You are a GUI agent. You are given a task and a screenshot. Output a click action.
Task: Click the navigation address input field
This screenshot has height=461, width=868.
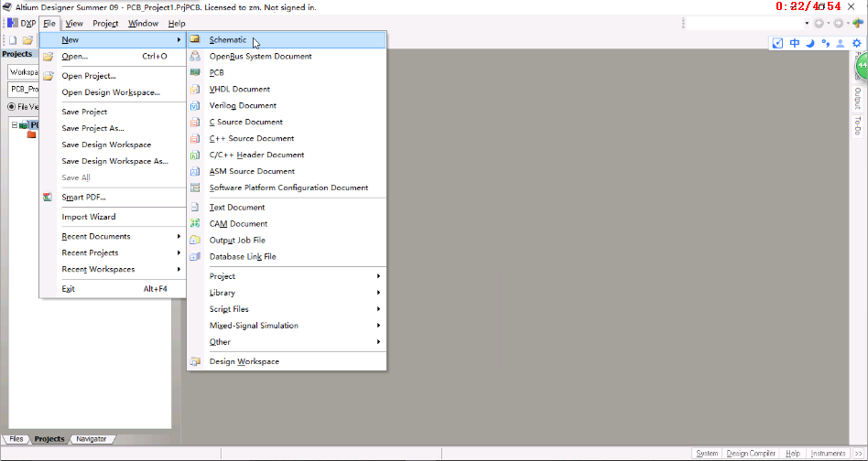pos(744,23)
